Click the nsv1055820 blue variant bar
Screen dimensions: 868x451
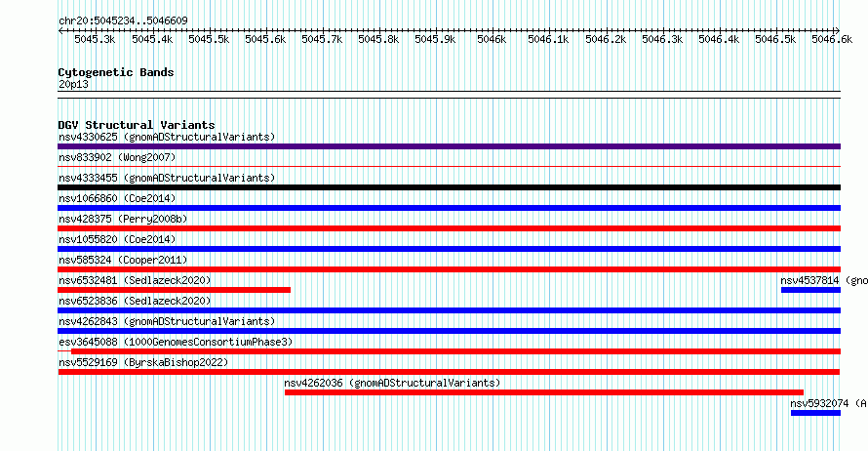click(449, 249)
